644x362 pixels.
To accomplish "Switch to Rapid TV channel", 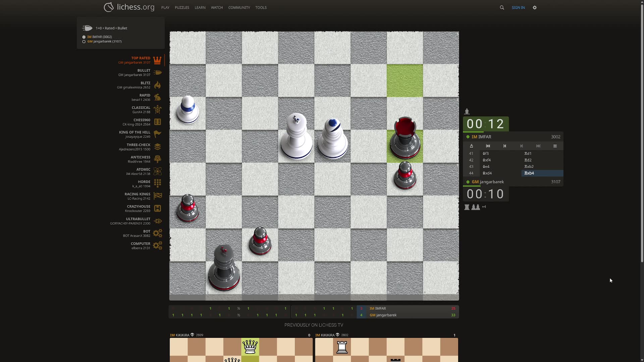I will click(157, 98).
